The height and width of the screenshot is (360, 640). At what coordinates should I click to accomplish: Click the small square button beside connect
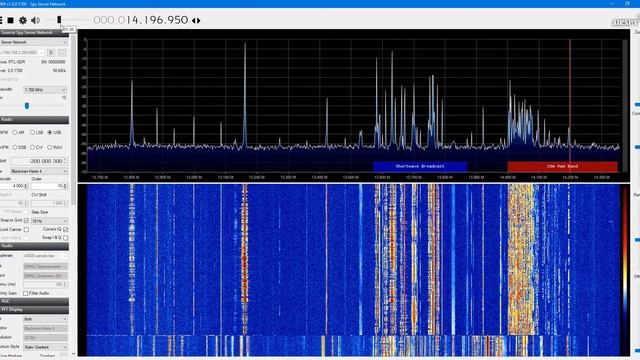pyautogui.click(x=62, y=53)
